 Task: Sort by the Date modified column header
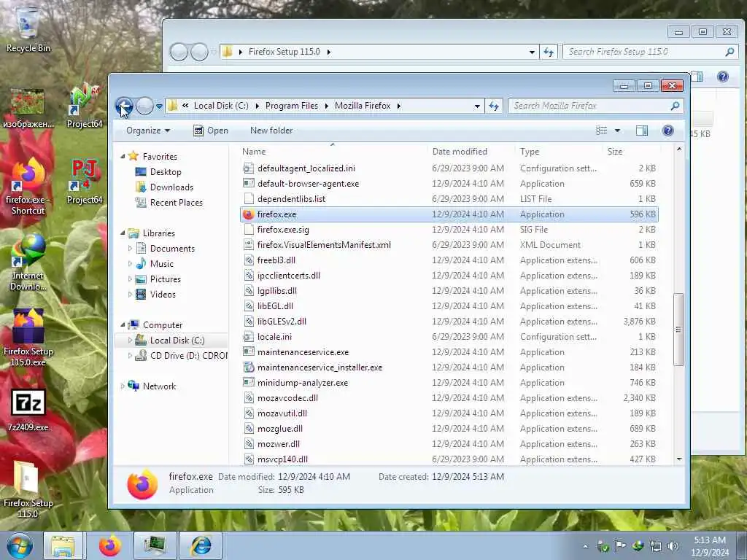tap(460, 152)
